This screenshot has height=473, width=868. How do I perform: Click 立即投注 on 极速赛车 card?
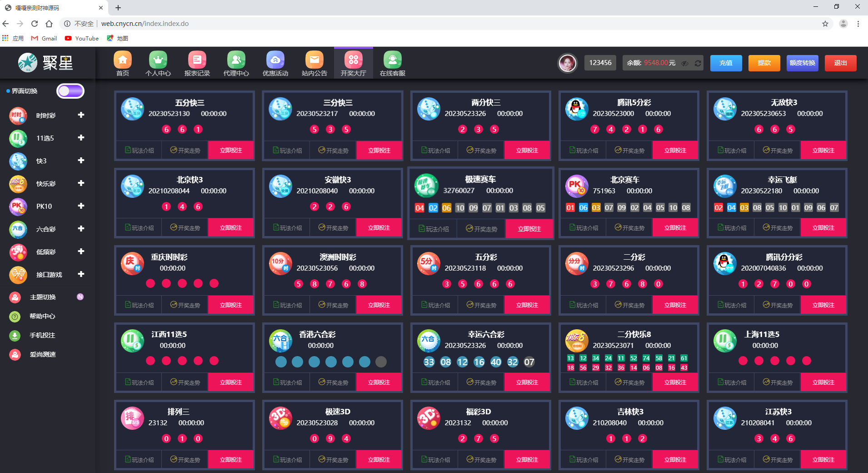529,229
